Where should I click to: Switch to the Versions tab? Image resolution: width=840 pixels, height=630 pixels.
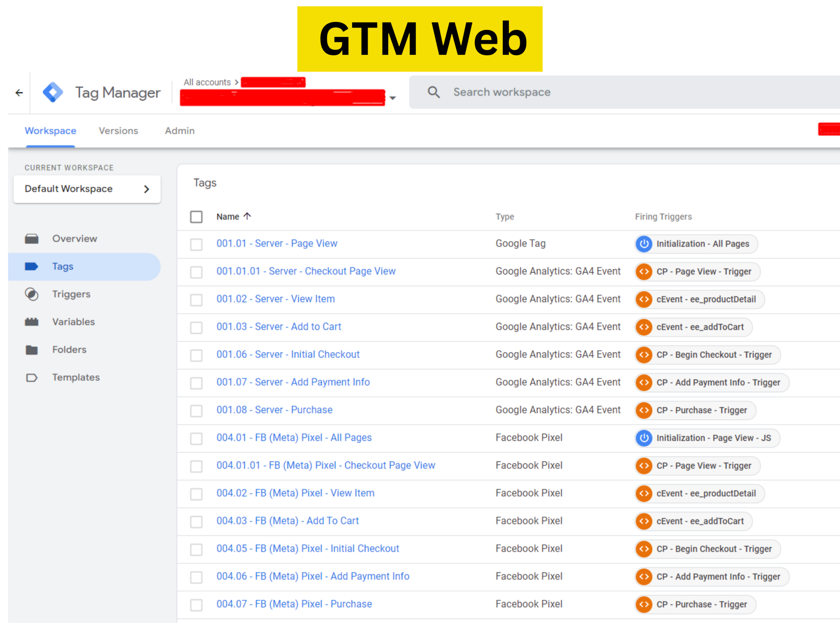click(118, 131)
